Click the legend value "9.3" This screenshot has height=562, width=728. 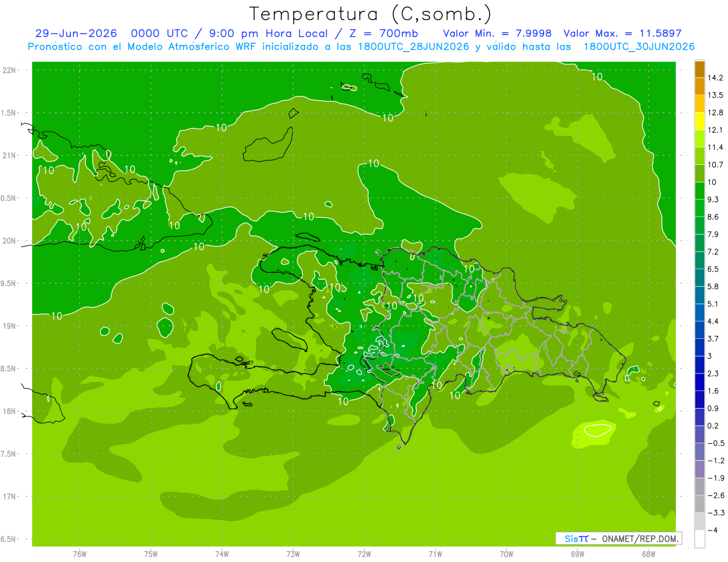click(713, 199)
